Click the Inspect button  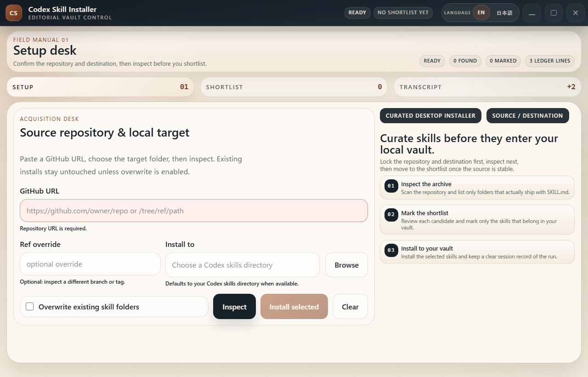pos(234,307)
